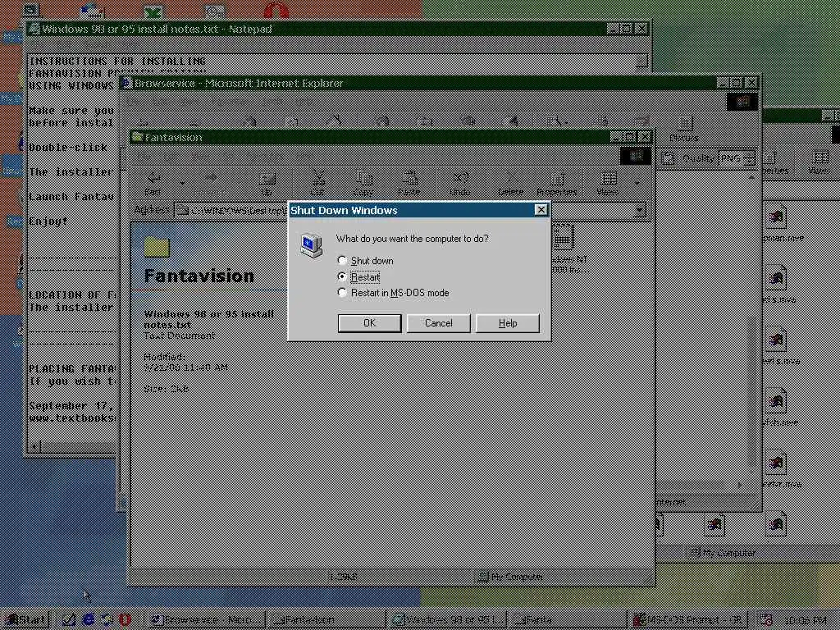The height and width of the screenshot is (630, 840).
Task: Select 'Windows 98 or 95 install notes.txt' details text
Action: pos(209,319)
